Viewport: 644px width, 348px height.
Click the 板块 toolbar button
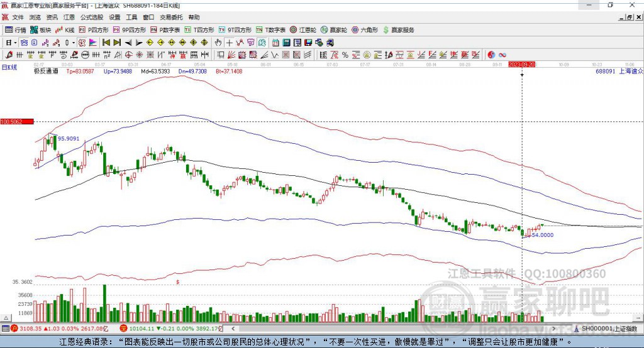pos(40,30)
